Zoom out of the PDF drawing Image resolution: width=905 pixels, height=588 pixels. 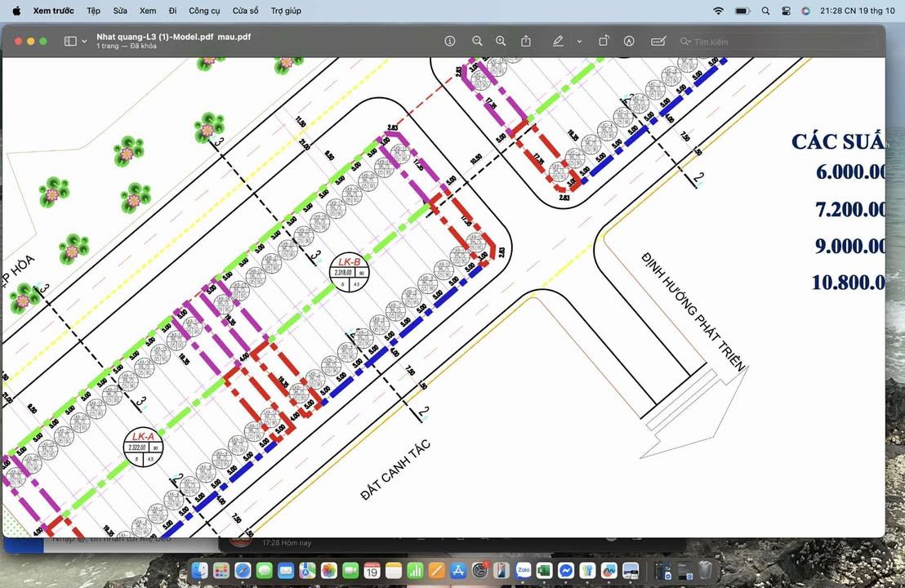[477, 41]
